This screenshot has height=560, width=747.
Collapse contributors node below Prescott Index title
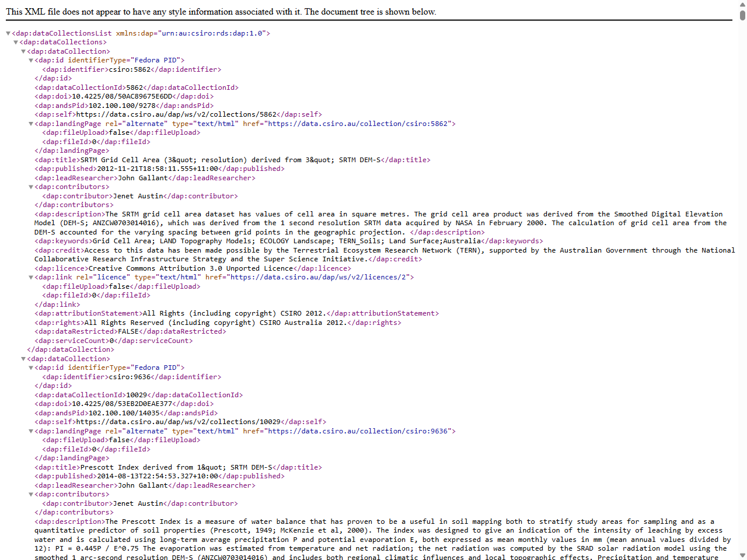tap(31, 495)
